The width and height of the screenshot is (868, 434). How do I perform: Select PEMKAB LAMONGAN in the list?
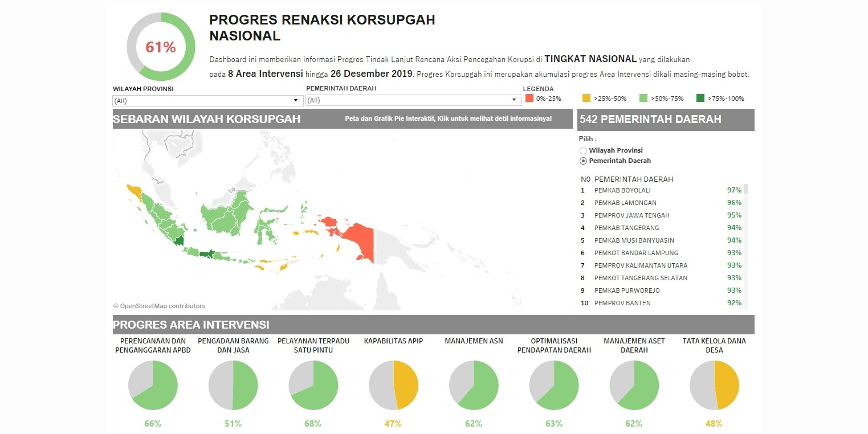(x=625, y=203)
